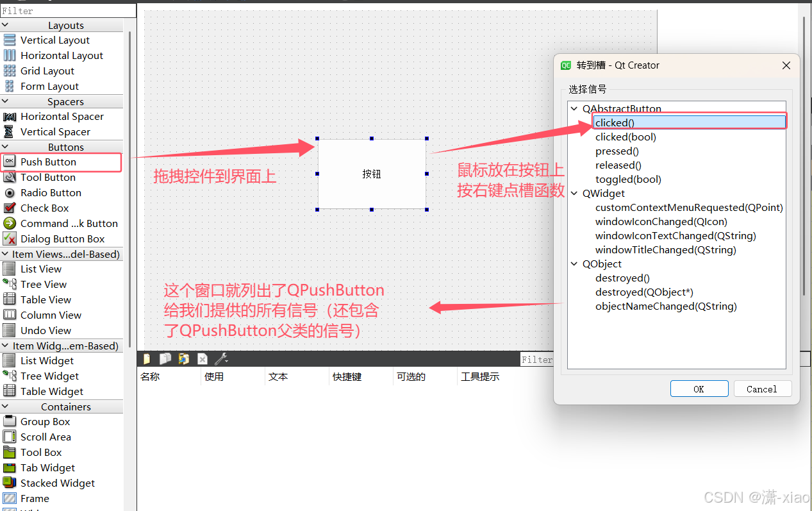Select the pressed() signal
The image size is (812, 511).
coord(617,151)
